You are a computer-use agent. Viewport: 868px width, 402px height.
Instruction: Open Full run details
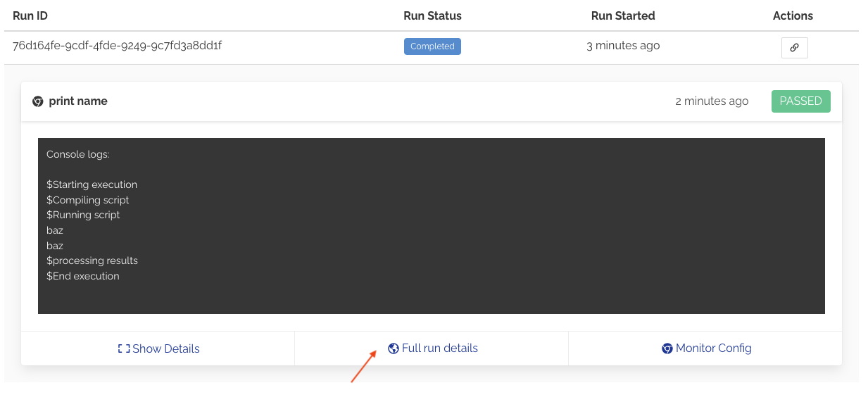click(439, 348)
